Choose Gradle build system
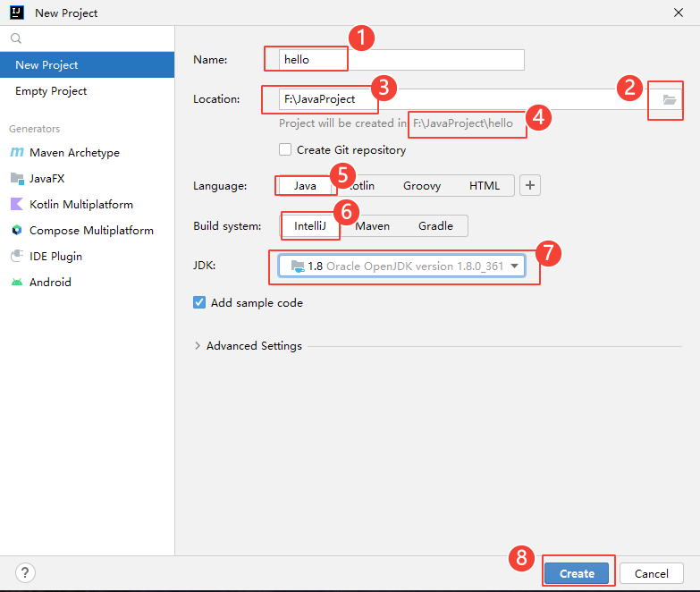 [x=435, y=226]
